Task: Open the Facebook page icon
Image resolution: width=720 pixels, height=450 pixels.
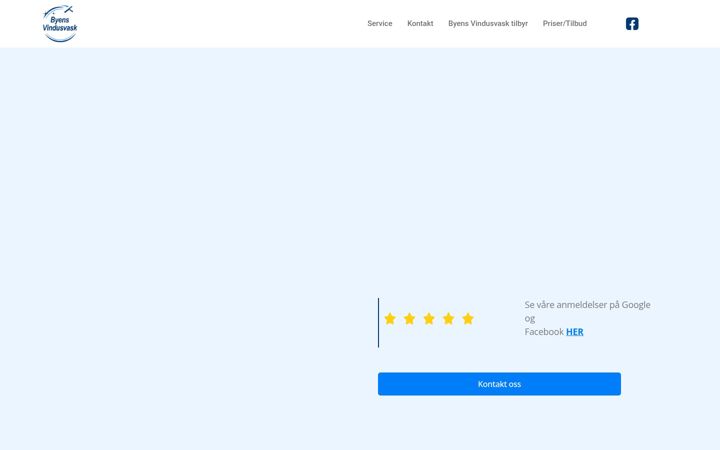Action: click(x=632, y=24)
